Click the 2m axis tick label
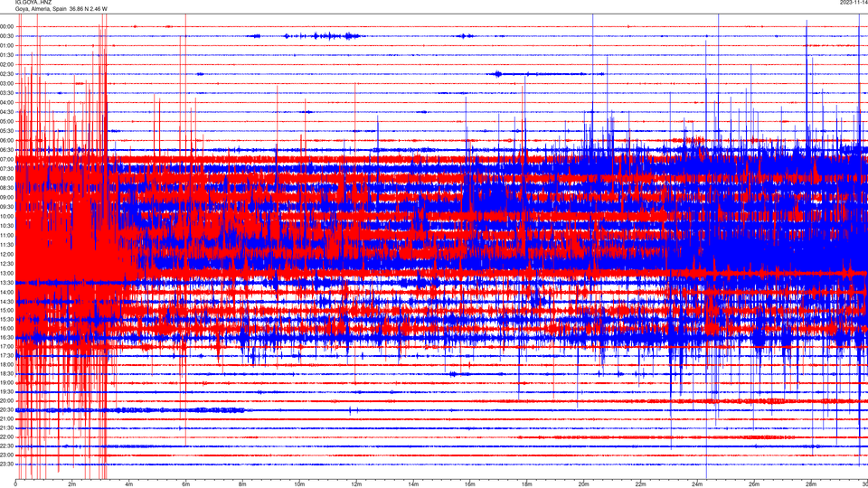The width and height of the screenshot is (868, 488). [x=72, y=484]
